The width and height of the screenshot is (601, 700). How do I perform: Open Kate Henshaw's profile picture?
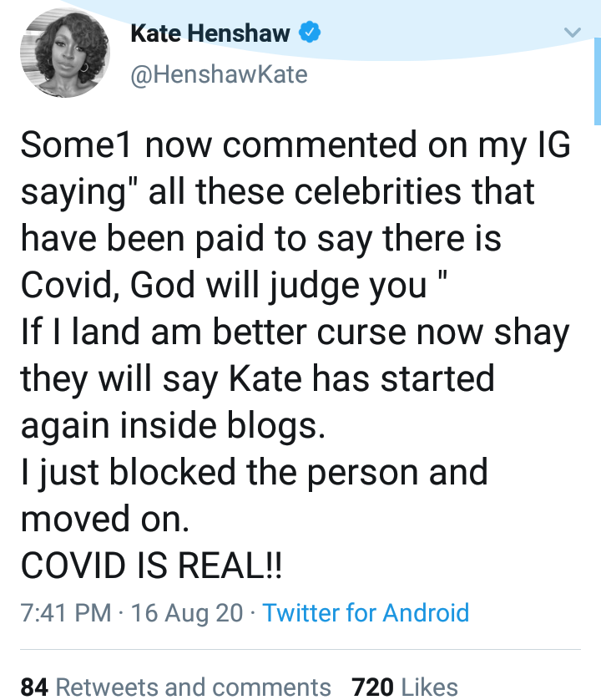[x=63, y=53]
